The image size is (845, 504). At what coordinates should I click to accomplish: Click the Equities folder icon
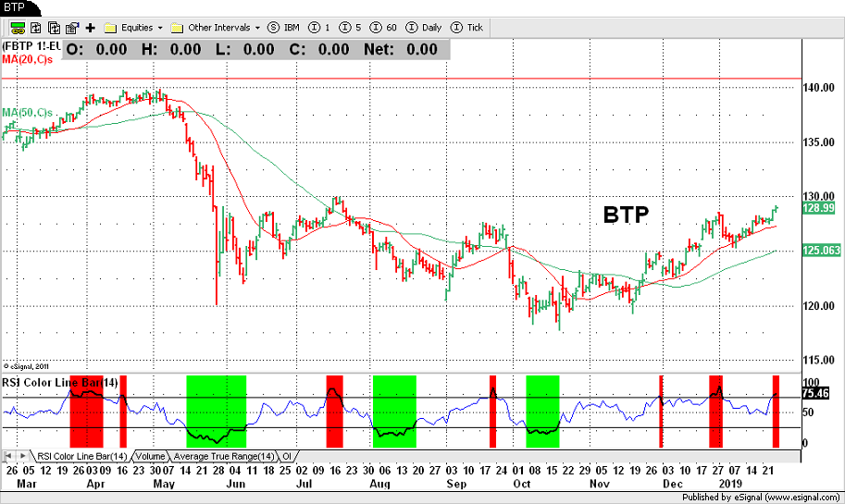[110, 28]
